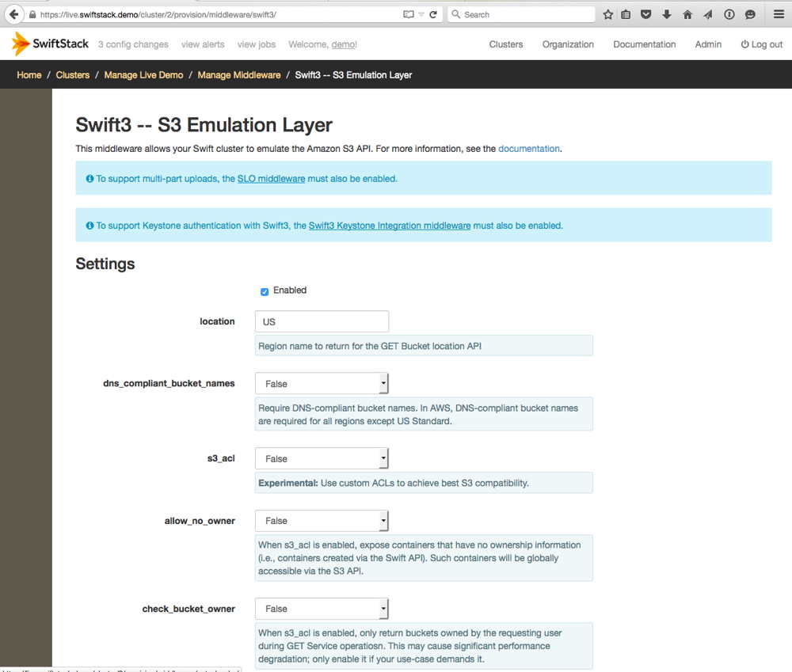The width and height of the screenshot is (792, 672).
Task: Click view jobs link
Action: (x=257, y=44)
